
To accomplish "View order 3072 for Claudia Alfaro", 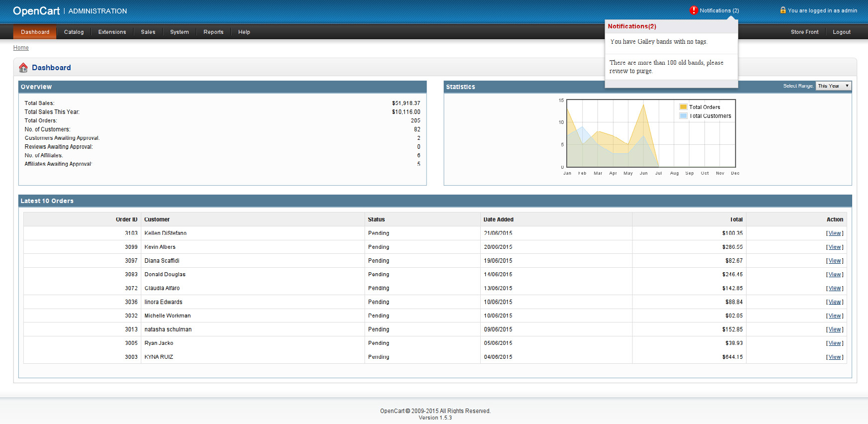I will pos(835,289).
